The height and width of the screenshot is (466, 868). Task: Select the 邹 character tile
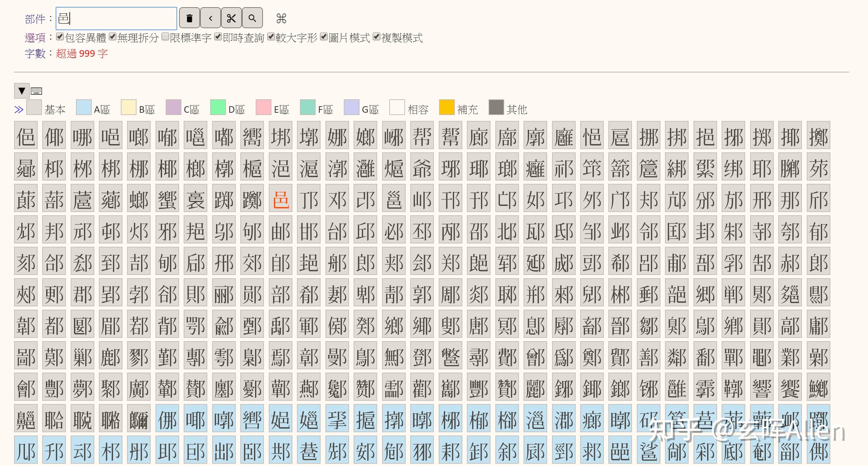[x=592, y=230]
